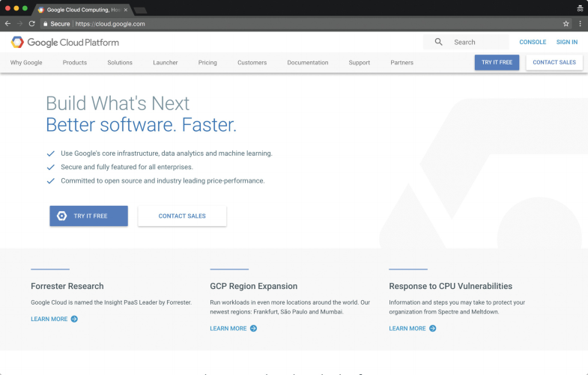This screenshot has height=375, width=588.
Task: Click the SIGN IN link
Action: pos(566,43)
